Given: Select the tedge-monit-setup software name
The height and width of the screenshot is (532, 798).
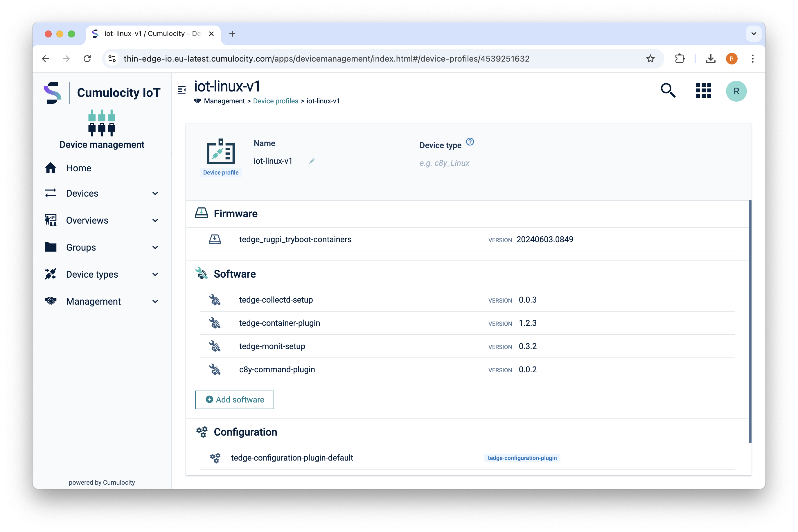Looking at the screenshot, I should click(272, 346).
